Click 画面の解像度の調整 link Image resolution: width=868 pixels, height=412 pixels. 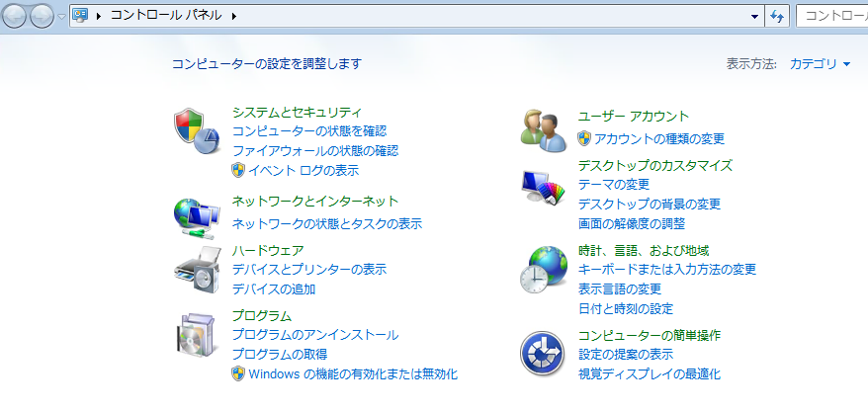632,224
